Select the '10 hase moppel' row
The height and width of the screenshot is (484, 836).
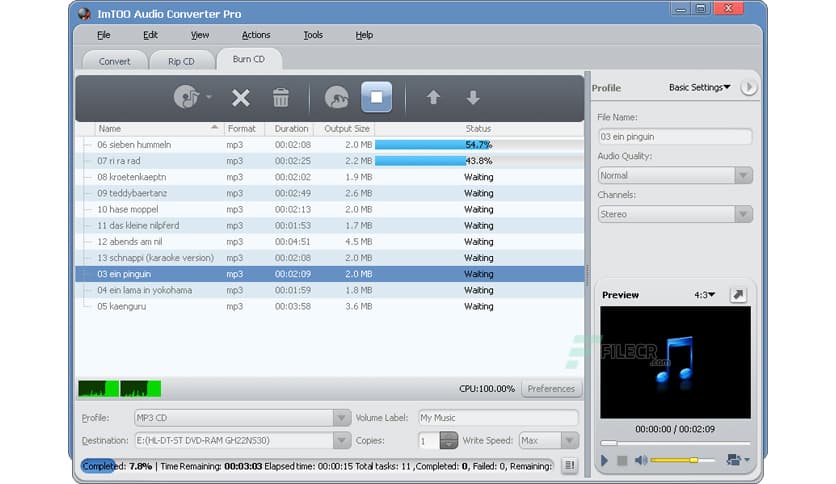[x=329, y=209]
